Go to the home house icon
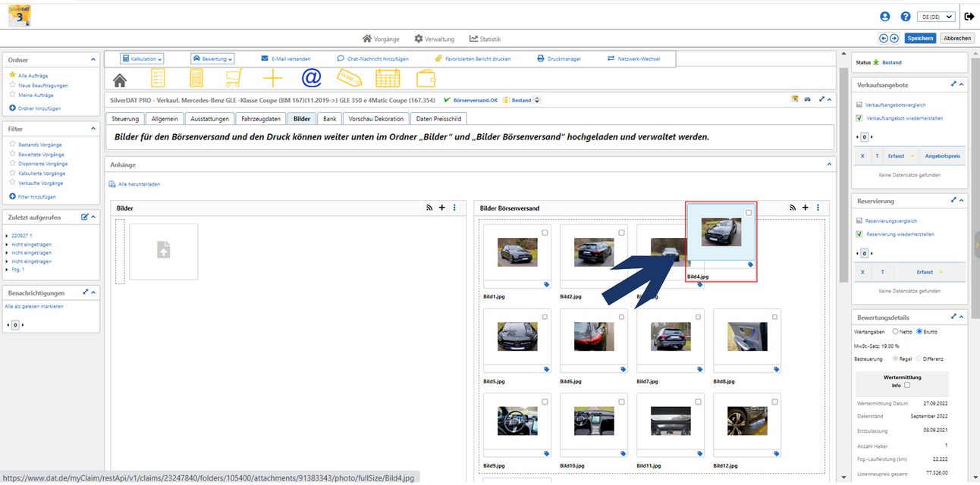980x485 pixels. pos(120,80)
